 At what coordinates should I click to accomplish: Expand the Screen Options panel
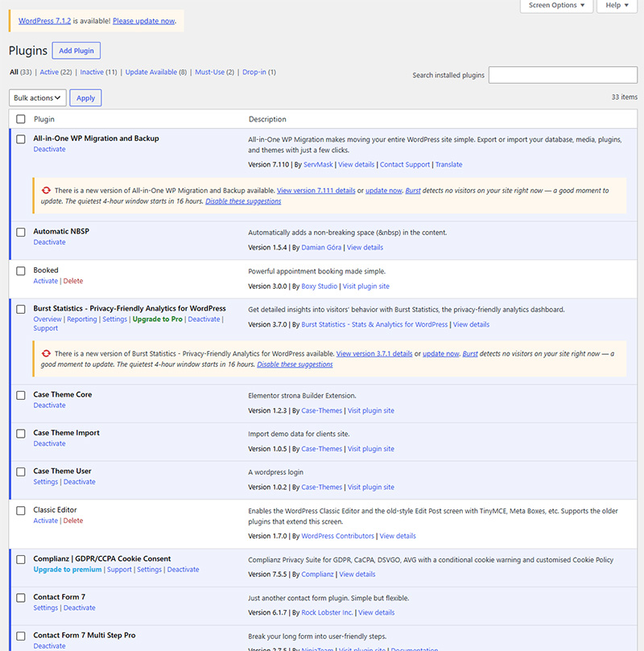tap(556, 6)
